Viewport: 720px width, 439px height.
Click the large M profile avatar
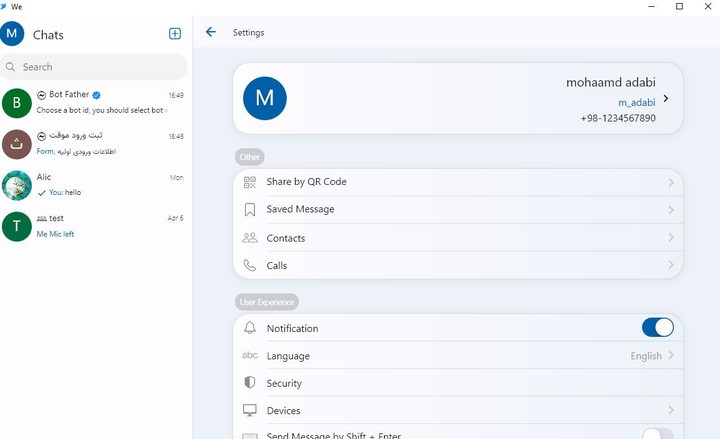(x=265, y=98)
